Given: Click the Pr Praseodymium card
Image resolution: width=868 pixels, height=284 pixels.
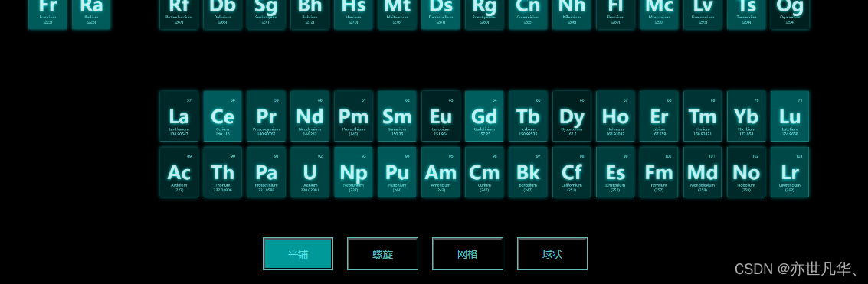Looking at the screenshot, I should [x=267, y=116].
